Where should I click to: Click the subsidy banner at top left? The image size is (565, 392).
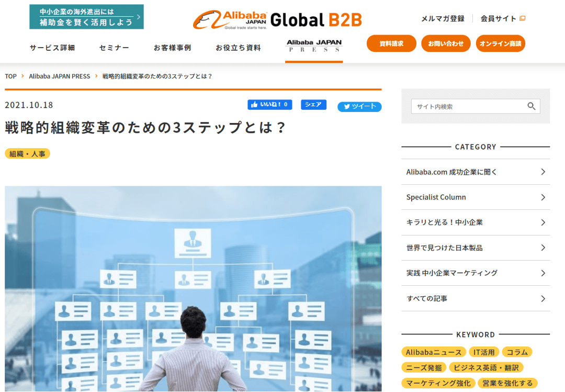[x=86, y=17]
